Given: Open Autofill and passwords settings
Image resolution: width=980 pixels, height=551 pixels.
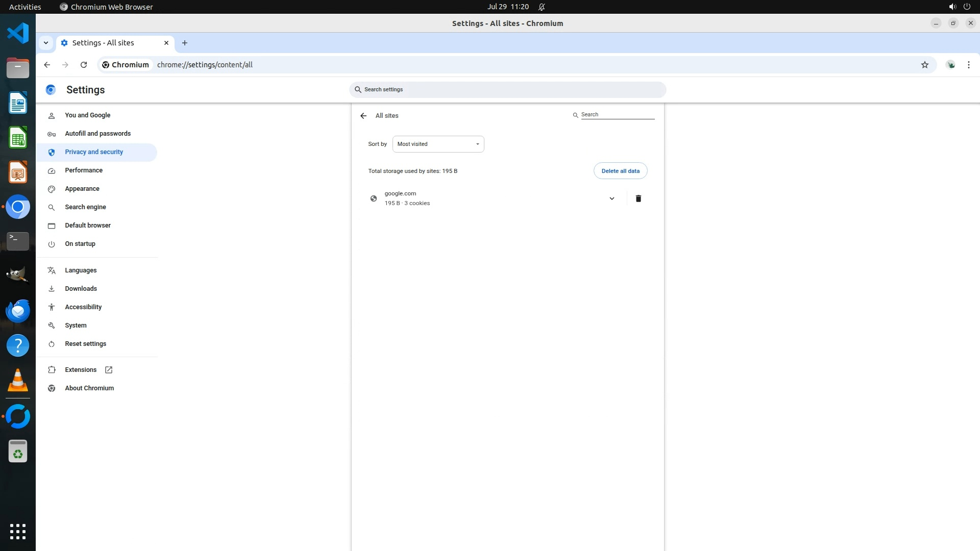Looking at the screenshot, I should (97, 134).
